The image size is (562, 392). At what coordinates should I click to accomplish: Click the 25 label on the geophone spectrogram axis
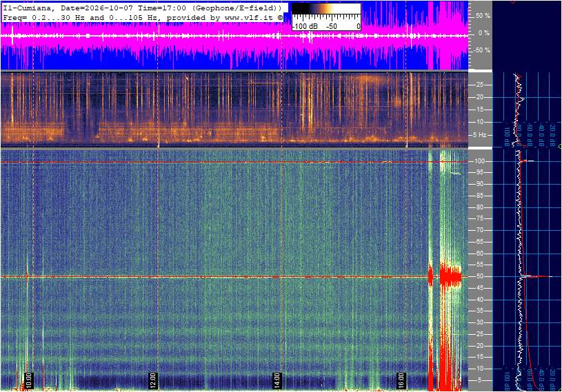click(479, 85)
